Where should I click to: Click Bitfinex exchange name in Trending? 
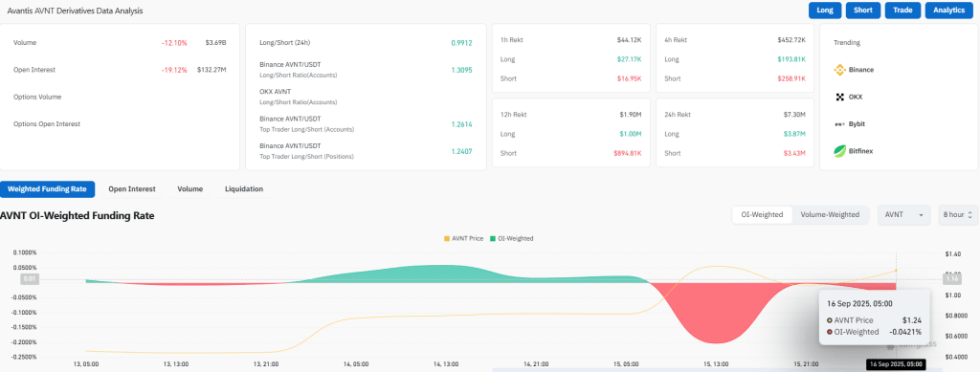[860, 151]
